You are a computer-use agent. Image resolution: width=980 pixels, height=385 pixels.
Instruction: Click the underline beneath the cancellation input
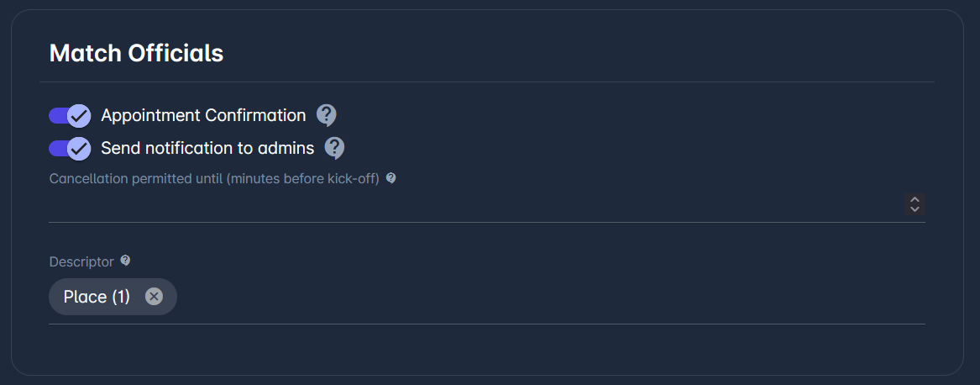pos(487,222)
